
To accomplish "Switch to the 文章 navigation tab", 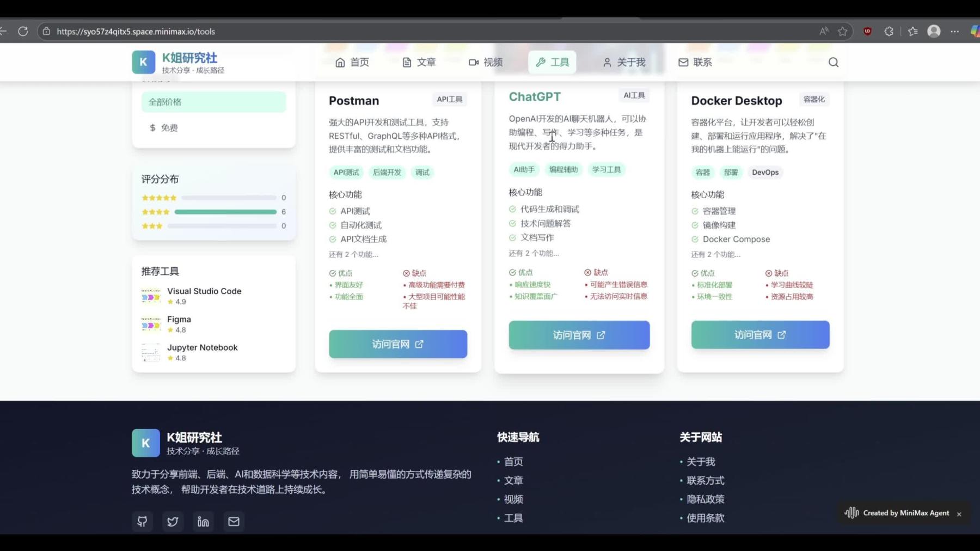I will pos(426,62).
